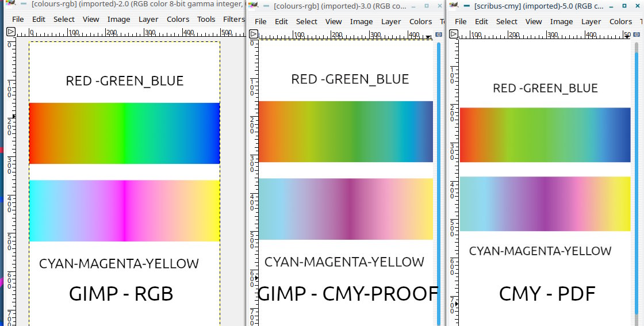Open File menu in scribus-cmy window

[461, 21]
